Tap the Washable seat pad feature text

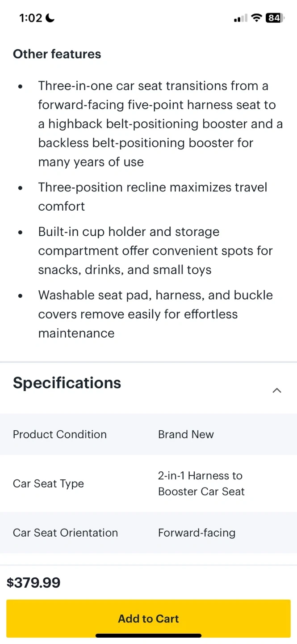(x=154, y=314)
